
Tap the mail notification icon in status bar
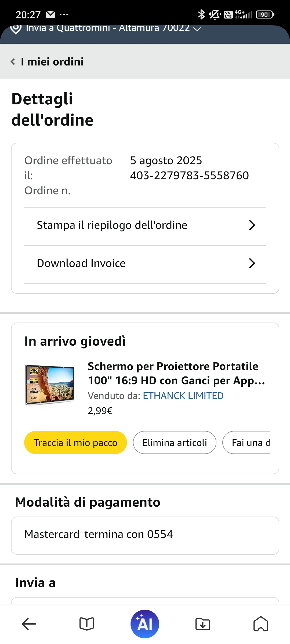50,14
